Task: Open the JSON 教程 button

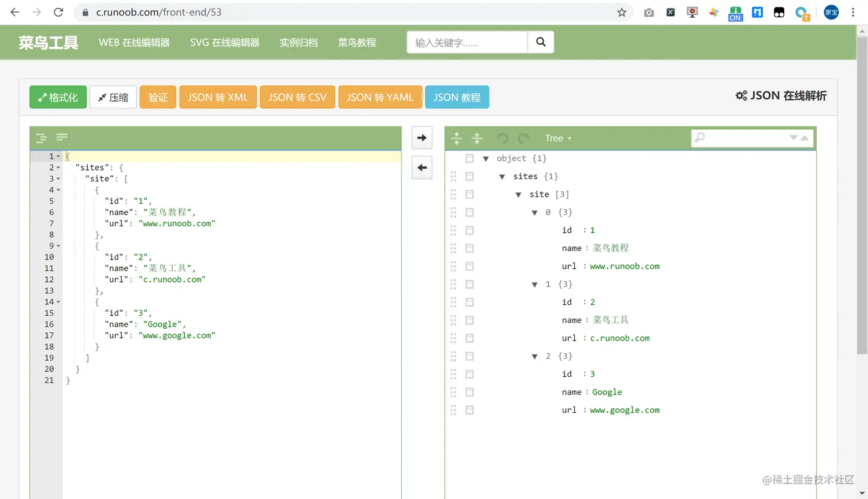Action: (457, 97)
